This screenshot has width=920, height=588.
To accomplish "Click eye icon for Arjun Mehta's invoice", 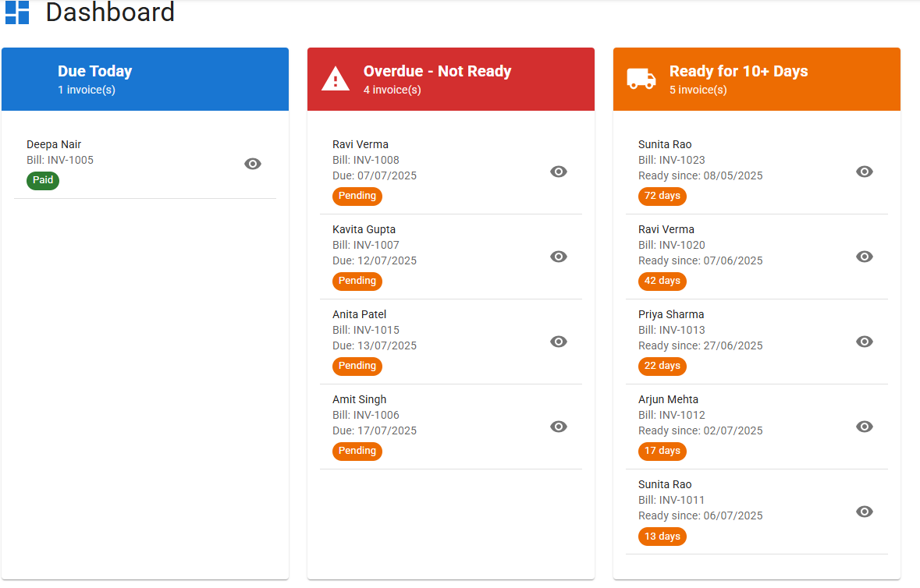I will click(x=865, y=427).
